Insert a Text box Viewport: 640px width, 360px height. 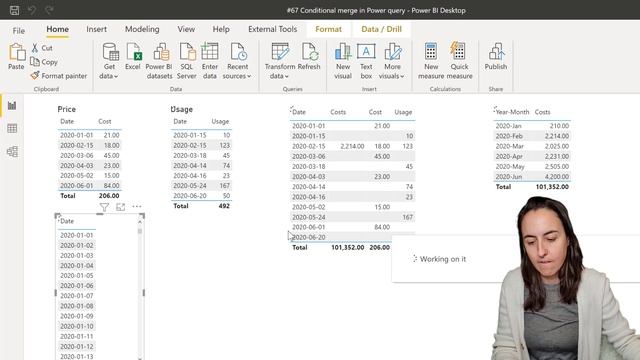pyautogui.click(x=366, y=61)
